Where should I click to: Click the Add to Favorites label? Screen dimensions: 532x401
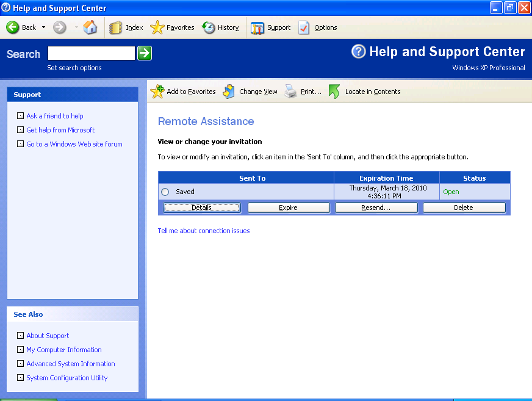tap(191, 92)
